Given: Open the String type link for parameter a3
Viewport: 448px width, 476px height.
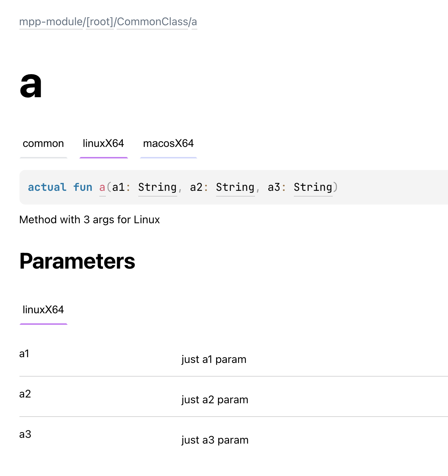Looking at the screenshot, I should pos(313,187).
